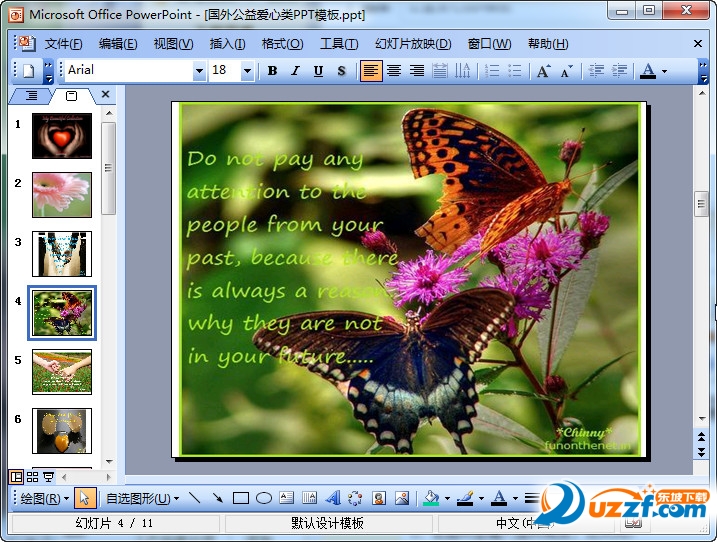The height and width of the screenshot is (542, 717).
Task: Expand formatting toolbar options at right end
Action: (x=703, y=72)
